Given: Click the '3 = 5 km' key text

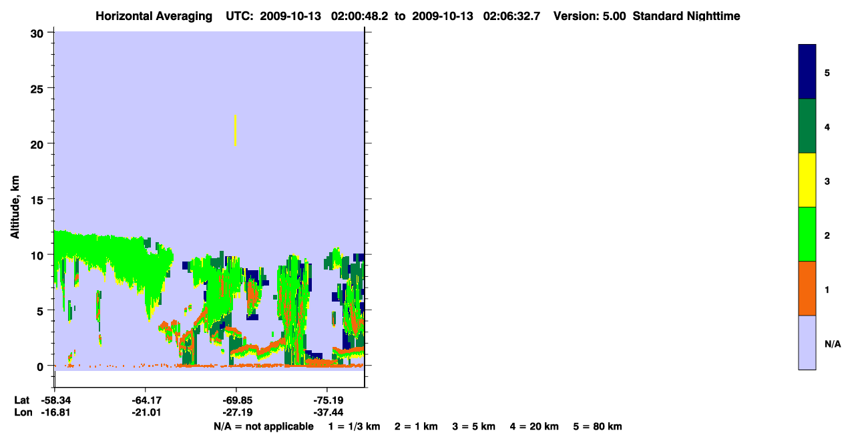Looking at the screenshot, I should pos(474,426).
